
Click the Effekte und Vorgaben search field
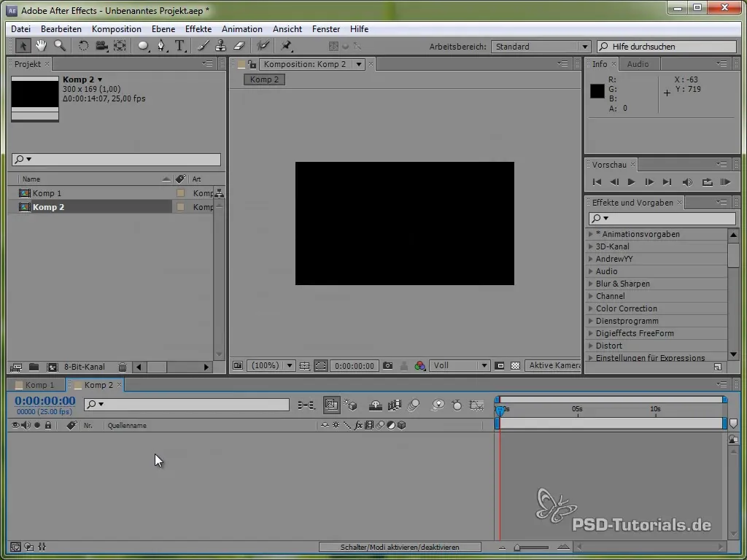(x=662, y=218)
